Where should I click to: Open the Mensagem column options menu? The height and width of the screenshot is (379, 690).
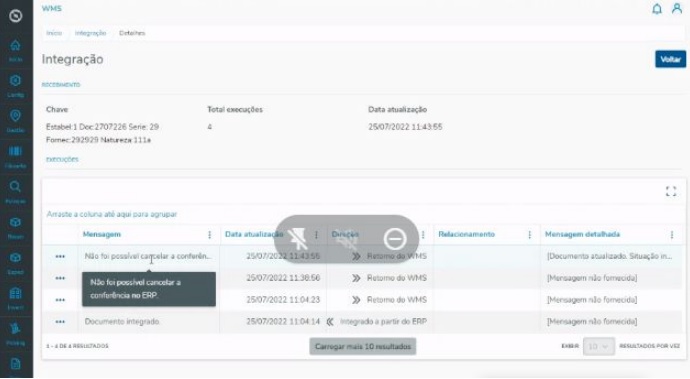point(209,235)
